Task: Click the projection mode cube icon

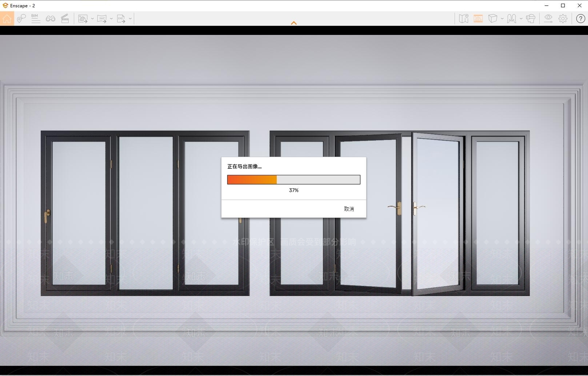Action: (492, 18)
